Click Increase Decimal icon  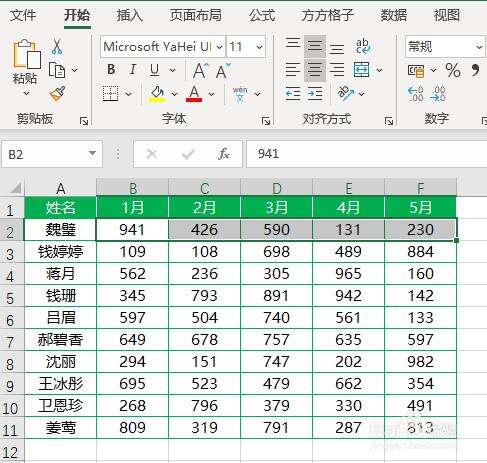point(415,94)
